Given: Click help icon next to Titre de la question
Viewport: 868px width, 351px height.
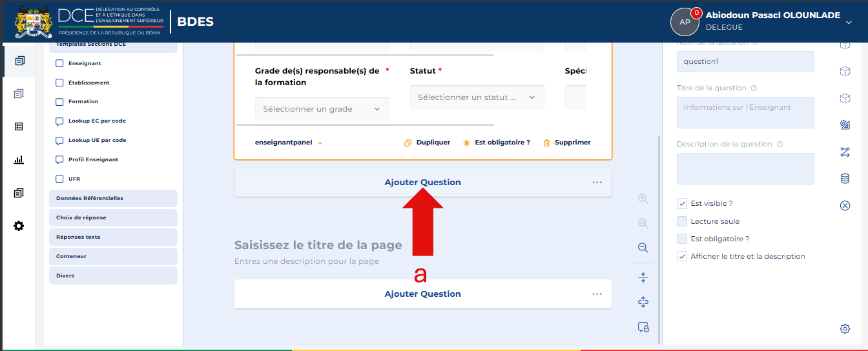Looking at the screenshot, I should click(x=754, y=88).
